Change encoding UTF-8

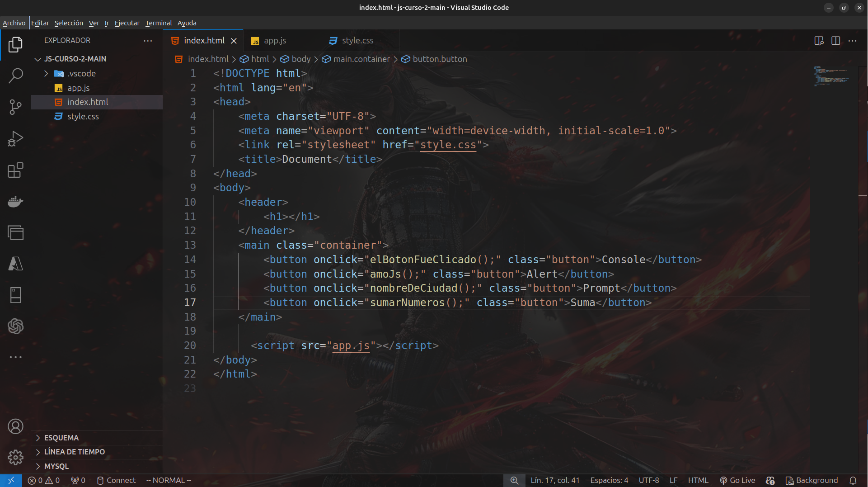[649, 480]
